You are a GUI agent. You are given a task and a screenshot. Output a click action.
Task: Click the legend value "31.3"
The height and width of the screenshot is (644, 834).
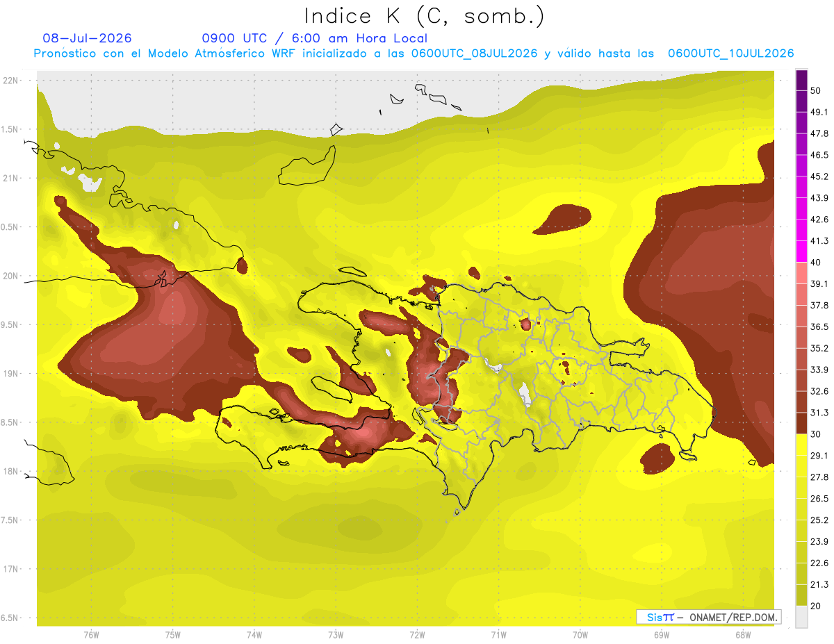click(x=819, y=413)
